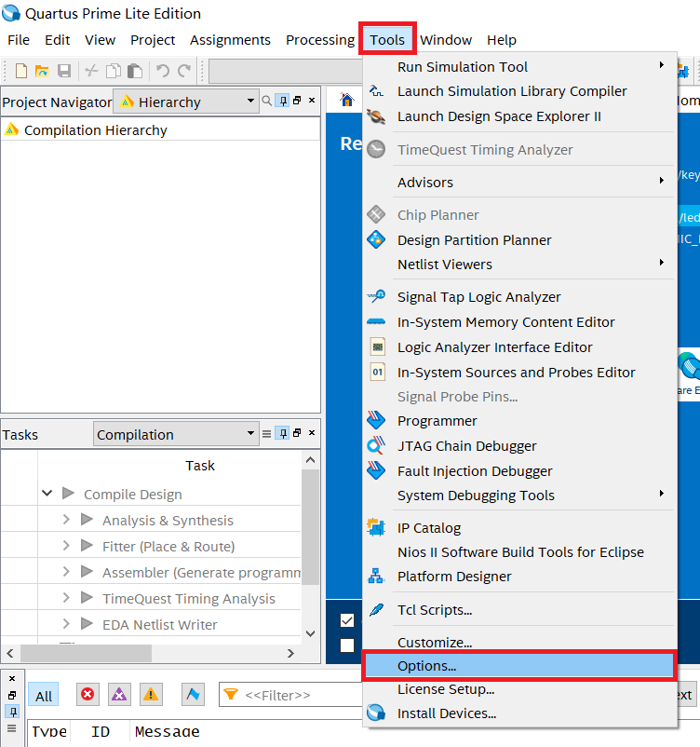Select Options... in Tools menu
This screenshot has height=747, width=700.
(x=519, y=666)
